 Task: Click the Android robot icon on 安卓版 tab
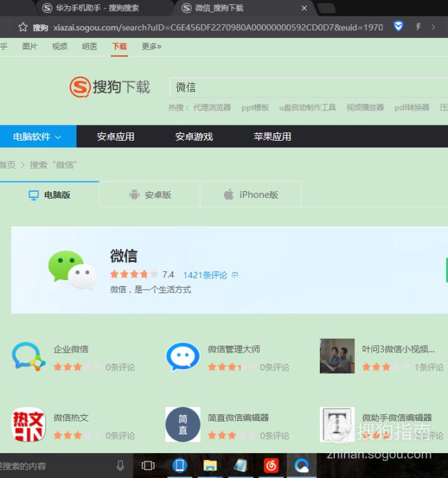[x=134, y=195]
